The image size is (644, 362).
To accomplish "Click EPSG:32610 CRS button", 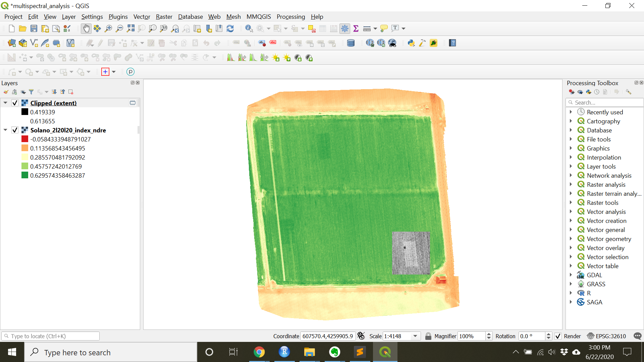I will pos(606,336).
